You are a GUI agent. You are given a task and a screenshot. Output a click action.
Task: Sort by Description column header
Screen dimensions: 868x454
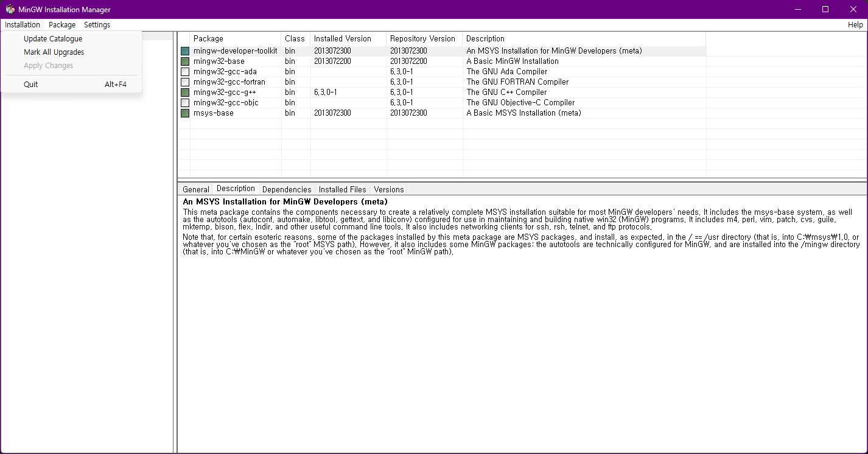(x=584, y=39)
